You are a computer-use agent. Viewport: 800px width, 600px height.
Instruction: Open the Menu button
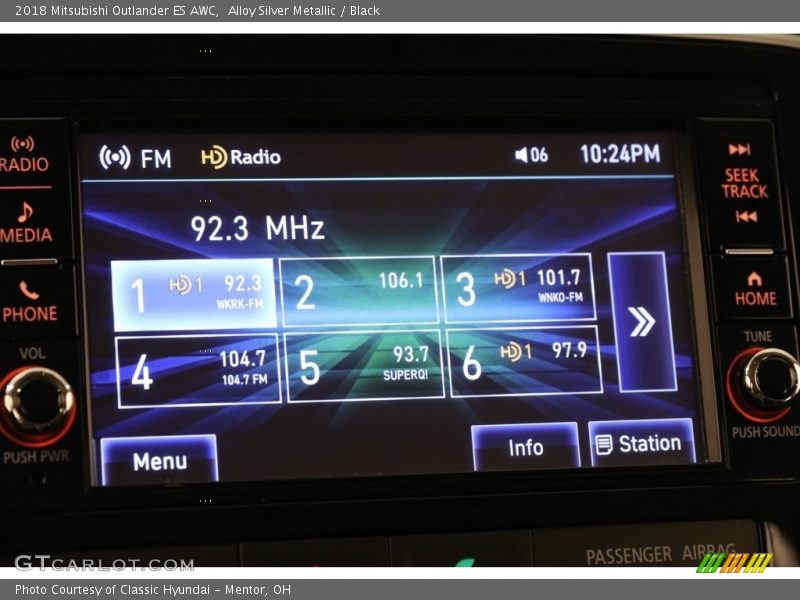click(x=160, y=461)
